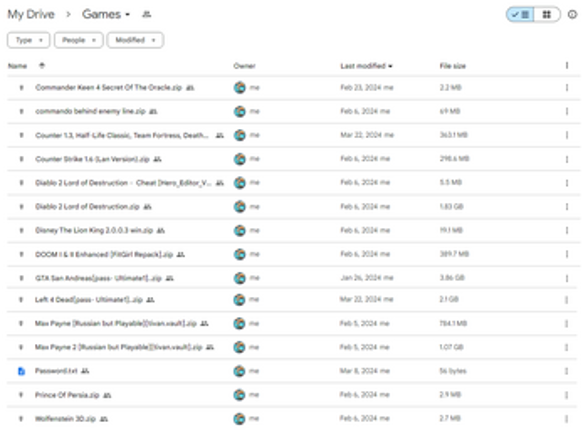Click the document icon of Password.txt
Viewport: 583px width, 430px height.
coord(21,371)
